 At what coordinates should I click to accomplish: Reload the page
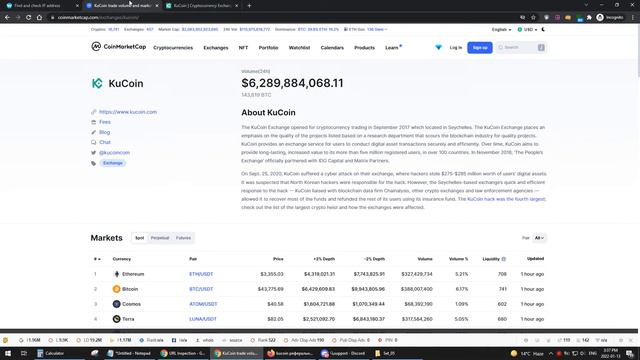coord(29,18)
